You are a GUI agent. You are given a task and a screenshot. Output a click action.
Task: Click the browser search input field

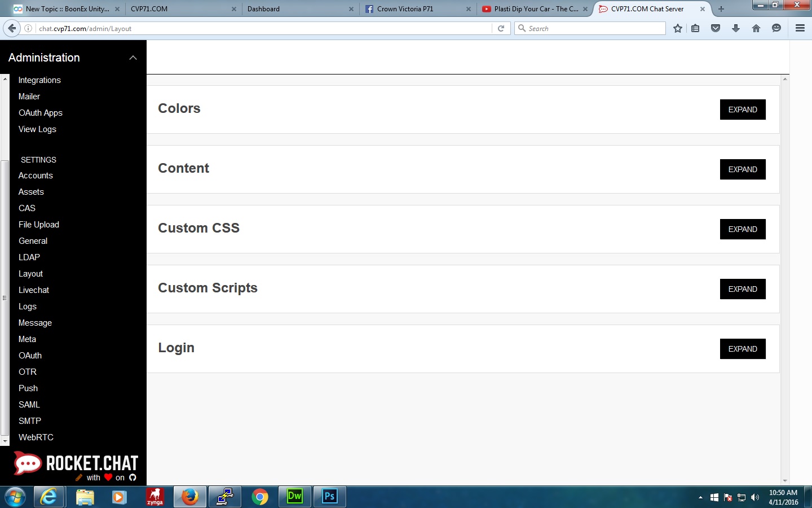pyautogui.click(x=592, y=28)
